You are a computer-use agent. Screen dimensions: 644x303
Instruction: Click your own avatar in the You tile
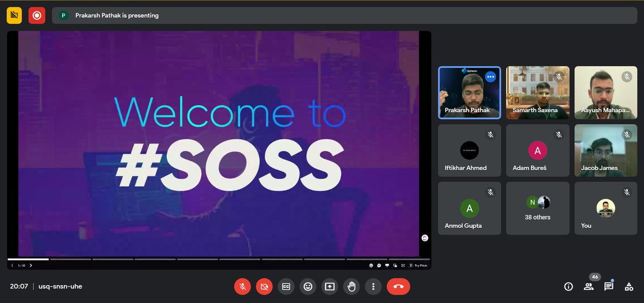(x=606, y=208)
